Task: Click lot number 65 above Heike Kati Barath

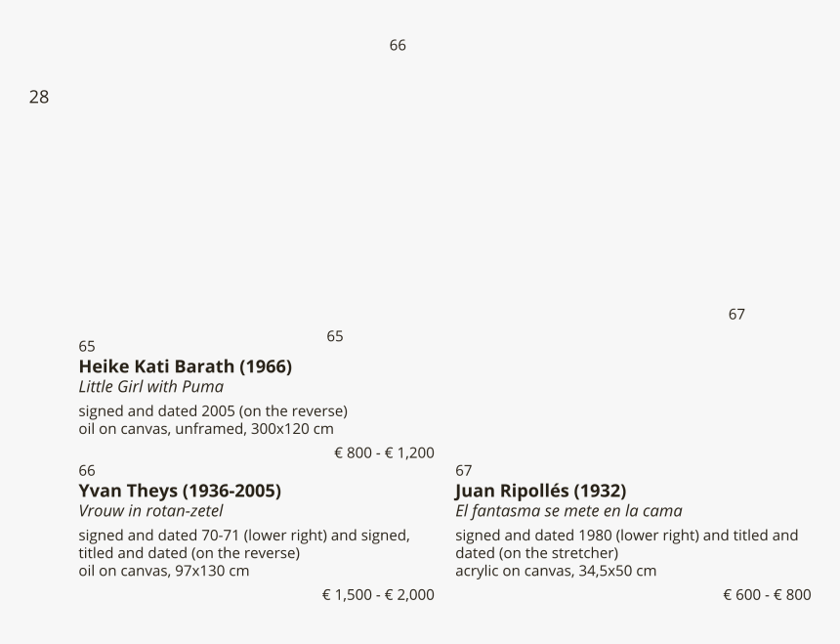Action: click(x=87, y=347)
